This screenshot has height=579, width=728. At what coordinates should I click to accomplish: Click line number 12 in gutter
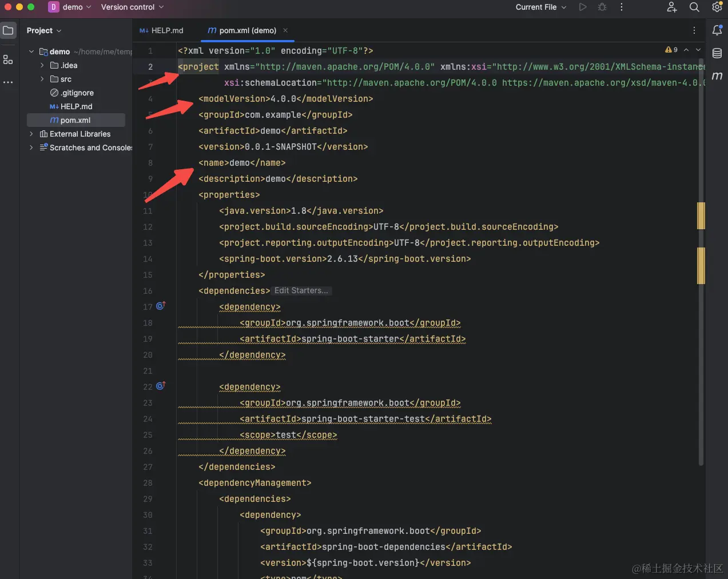pyautogui.click(x=148, y=227)
